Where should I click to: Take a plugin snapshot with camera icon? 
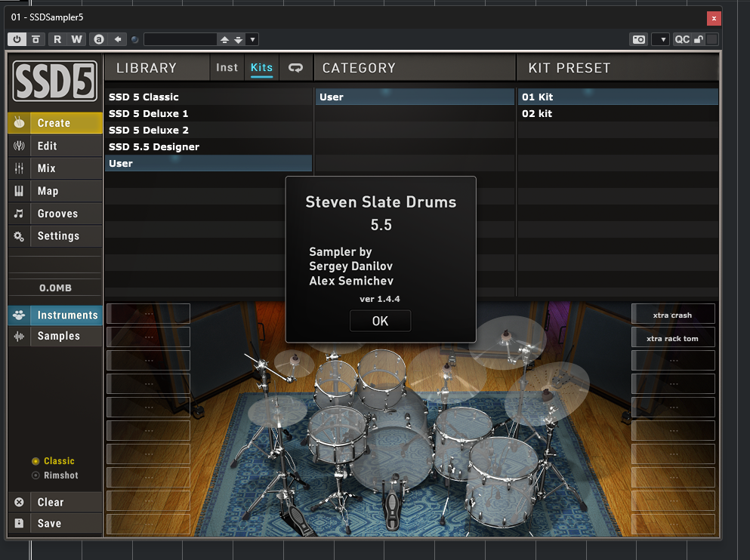[638, 38]
